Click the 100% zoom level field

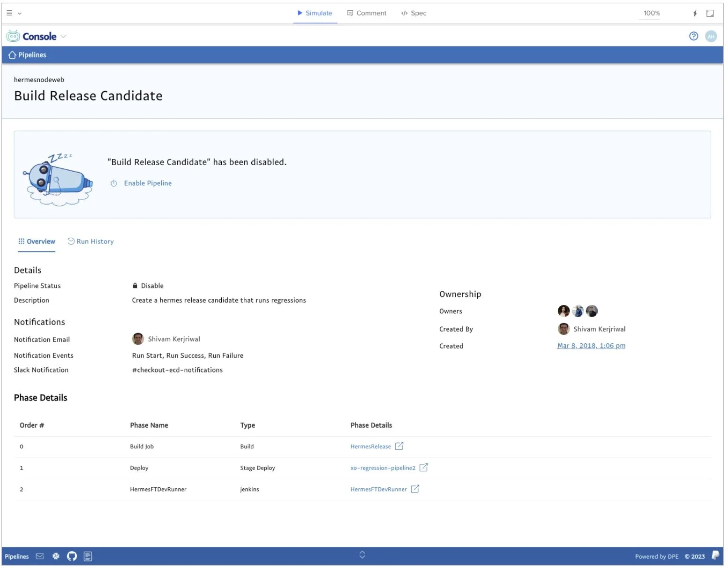652,13
